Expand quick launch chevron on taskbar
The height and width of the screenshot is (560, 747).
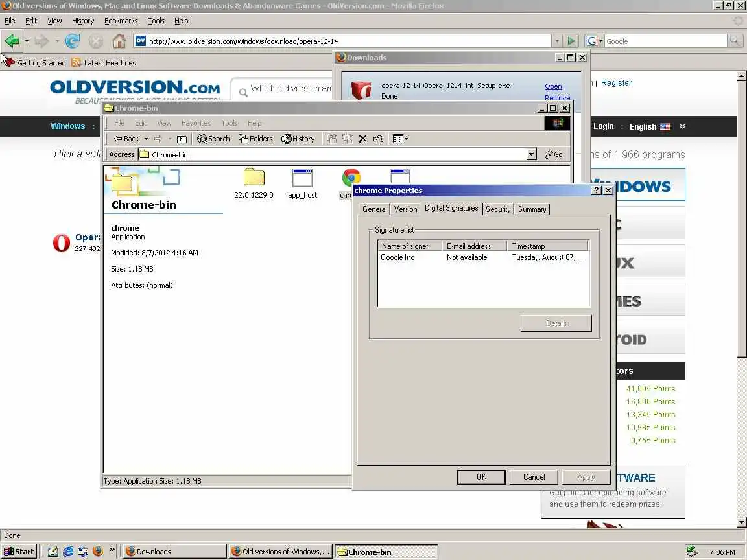coord(112,550)
